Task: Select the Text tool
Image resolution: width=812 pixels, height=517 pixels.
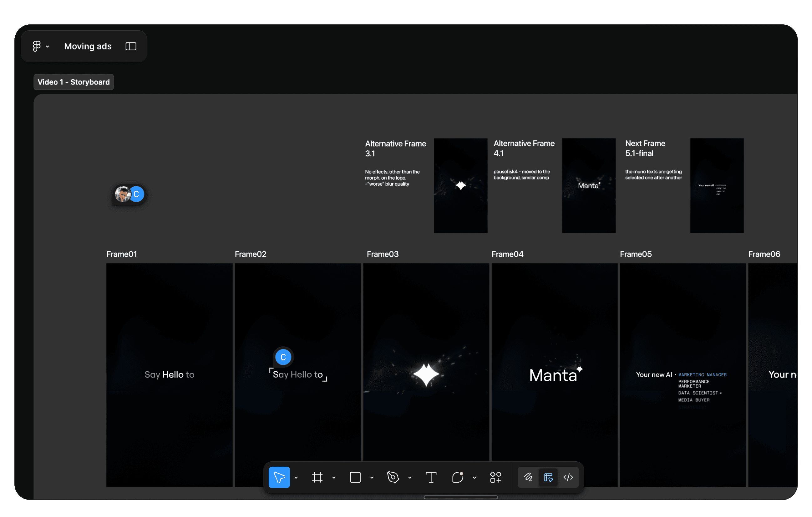Action: click(x=431, y=477)
